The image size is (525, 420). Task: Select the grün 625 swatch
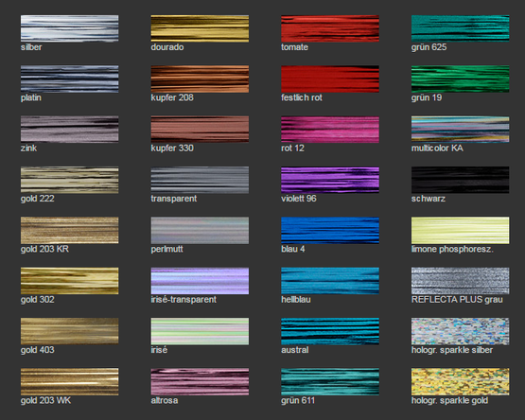(x=460, y=28)
